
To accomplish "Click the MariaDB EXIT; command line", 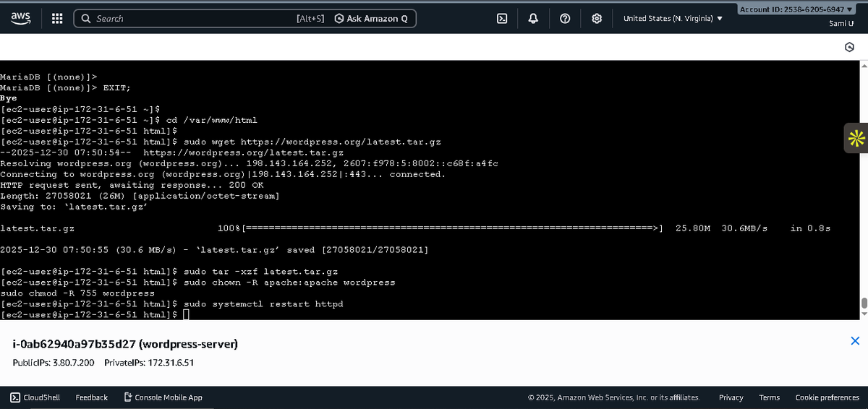I will point(65,87).
